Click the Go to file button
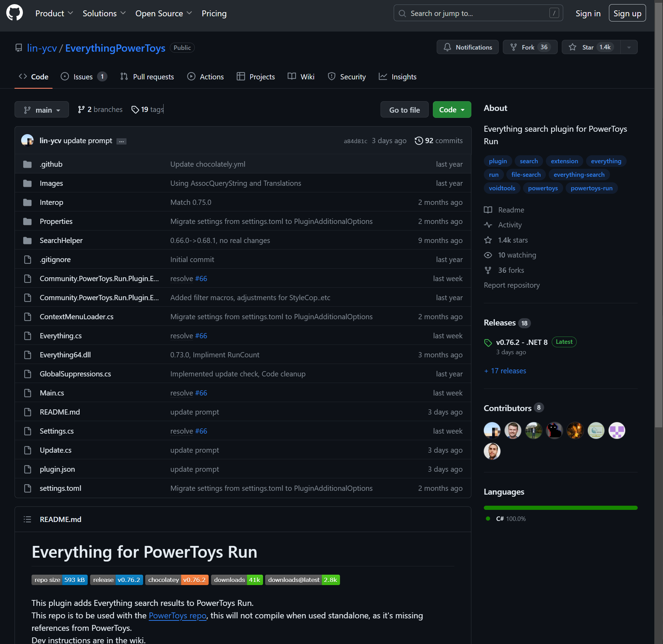Image resolution: width=663 pixels, height=644 pixels. pos(404,110)
